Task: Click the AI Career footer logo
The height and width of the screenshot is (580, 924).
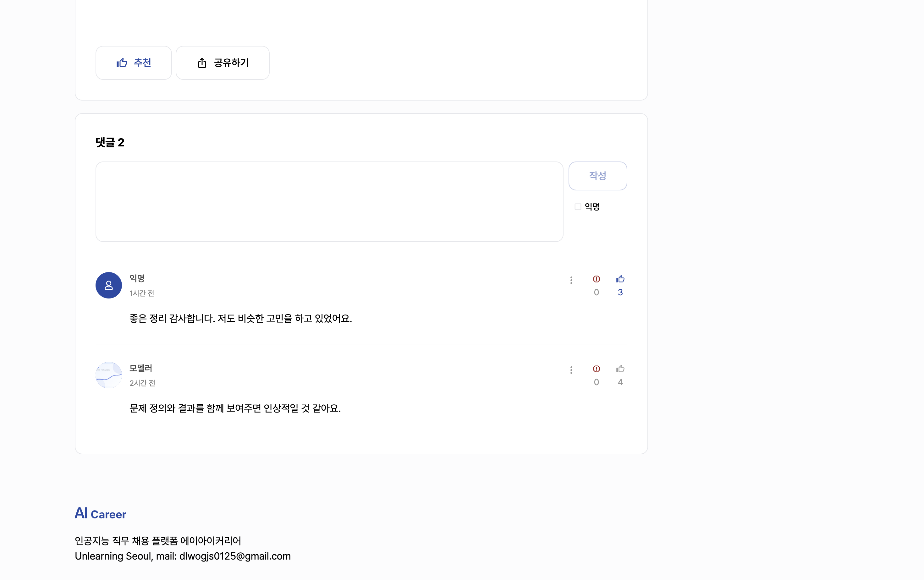Action: [x=101, y=513]
